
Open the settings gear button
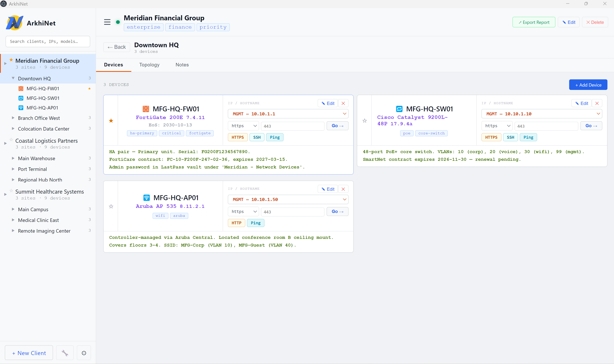pos(84,353)
